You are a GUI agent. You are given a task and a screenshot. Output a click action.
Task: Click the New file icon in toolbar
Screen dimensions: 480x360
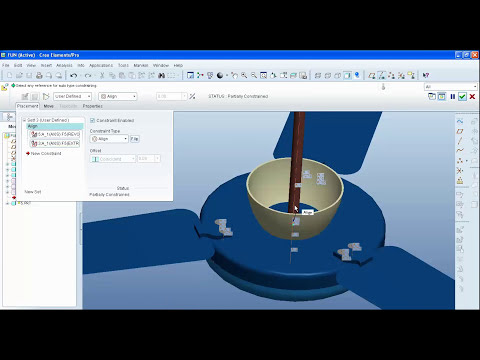point(9,76)
